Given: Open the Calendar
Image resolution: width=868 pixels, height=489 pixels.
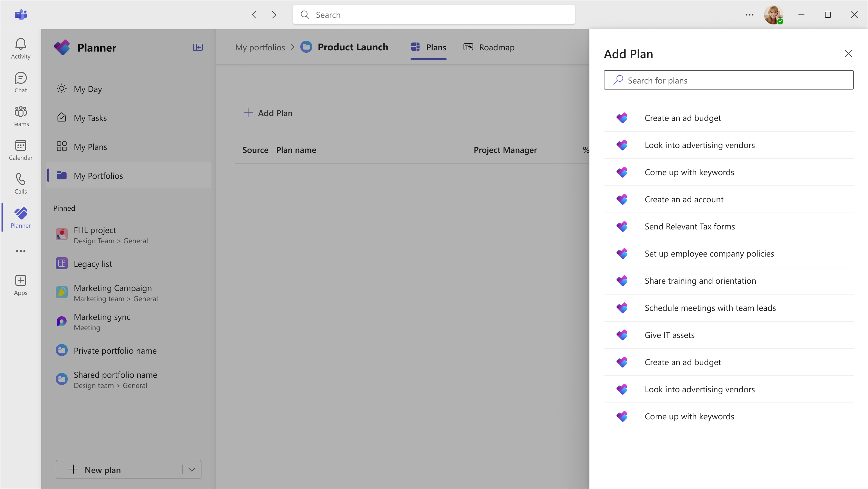Looking at the screenshot, I should 20,150.
